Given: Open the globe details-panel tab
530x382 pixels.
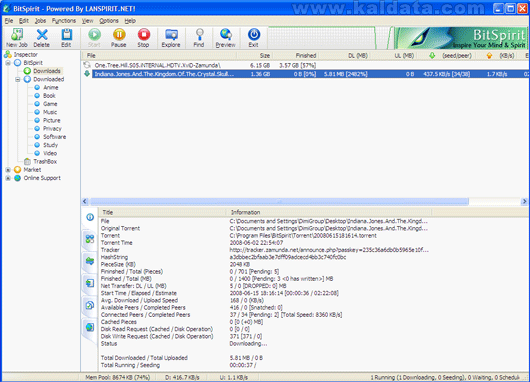Looking at the screenshot, I should point(90,327).
